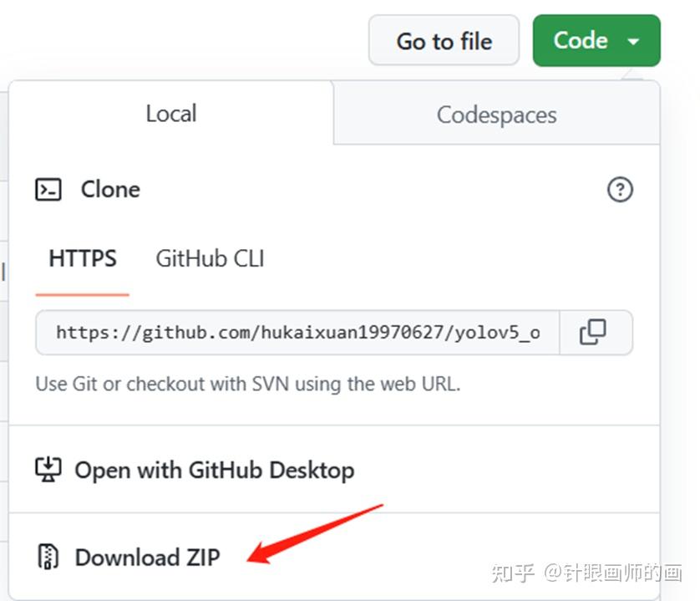Open the green Code dropdown button
Viewport: 700px width, 601px height.
click(596, 41)
